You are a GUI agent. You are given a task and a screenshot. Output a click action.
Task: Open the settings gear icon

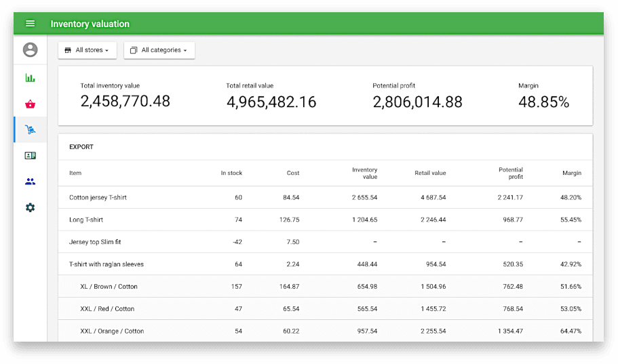coord(30,207)
